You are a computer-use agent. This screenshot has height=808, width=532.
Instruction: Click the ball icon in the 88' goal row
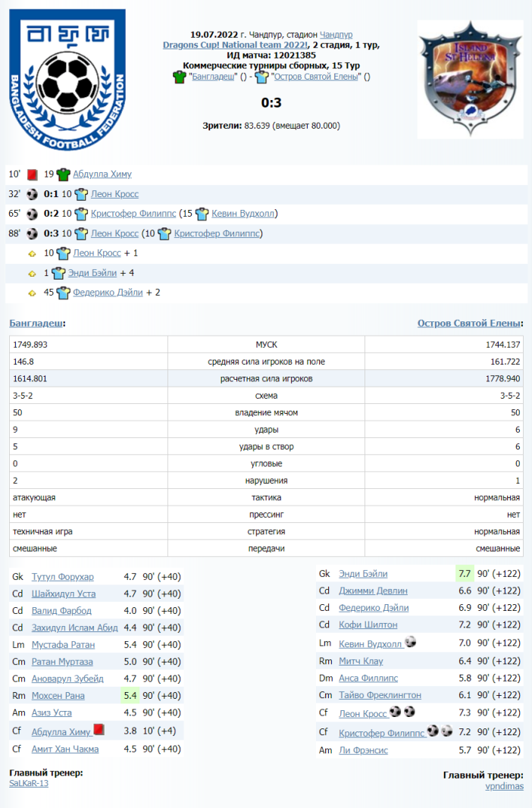pos(33,233)
